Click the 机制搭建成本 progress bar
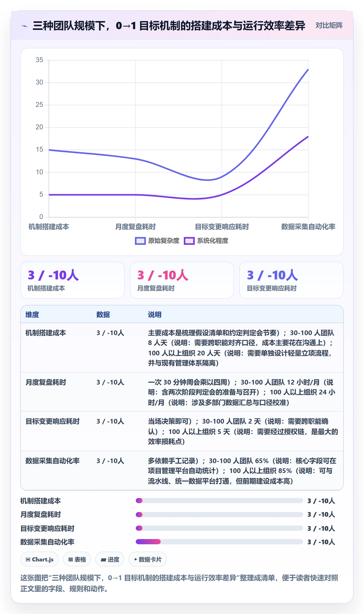Screen dimensions: 364x614 click(219, 501)
